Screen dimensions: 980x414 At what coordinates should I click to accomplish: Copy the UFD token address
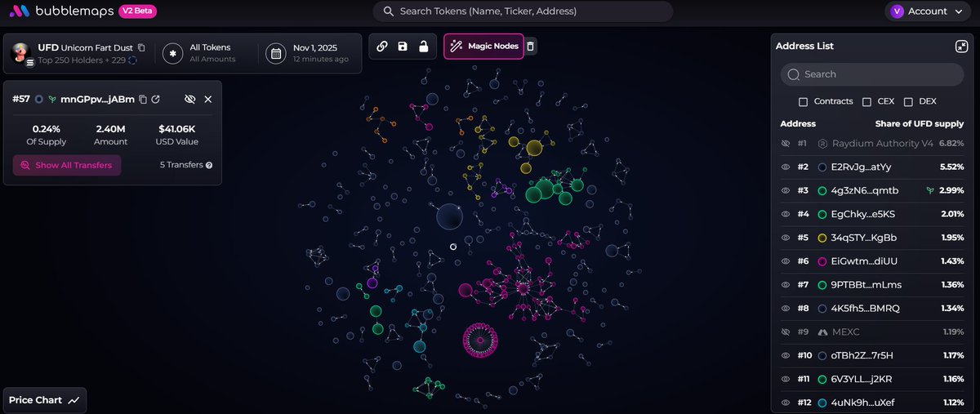(x=141, y=47)
